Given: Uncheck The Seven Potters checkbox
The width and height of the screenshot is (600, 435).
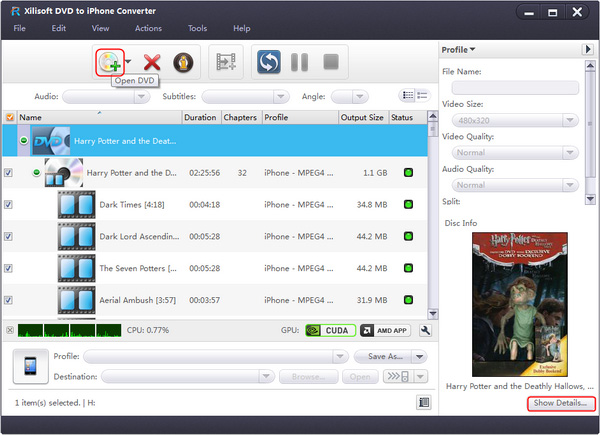Looking at the screenshot, I should 8,268.
